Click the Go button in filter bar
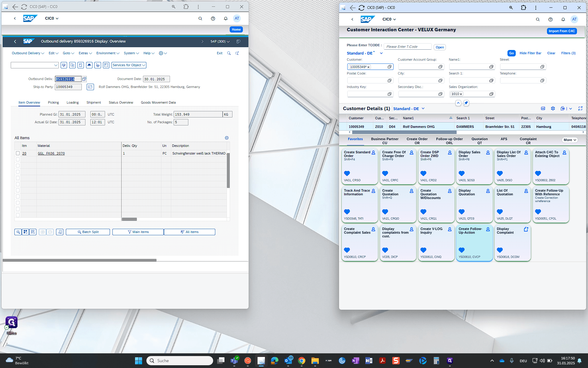Image resolution: width=588 pixels, height=368 pixels. pos(511,53)
